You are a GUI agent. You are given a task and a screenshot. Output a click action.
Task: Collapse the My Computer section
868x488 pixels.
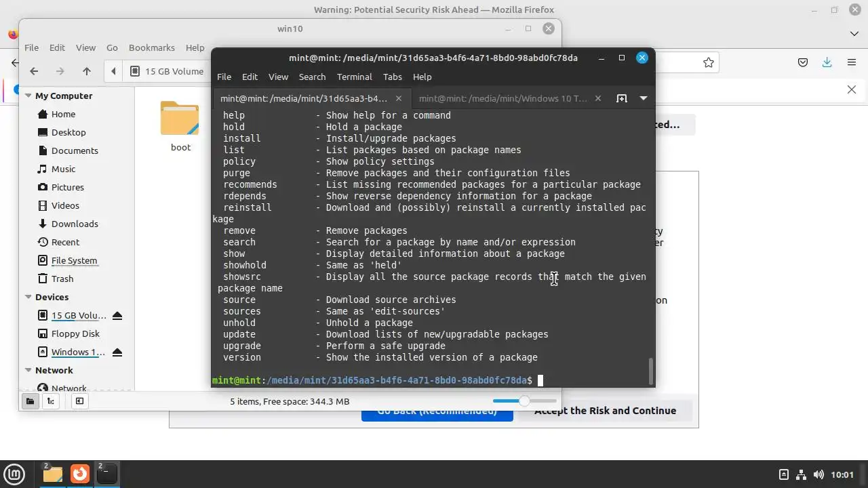[28, 96]
